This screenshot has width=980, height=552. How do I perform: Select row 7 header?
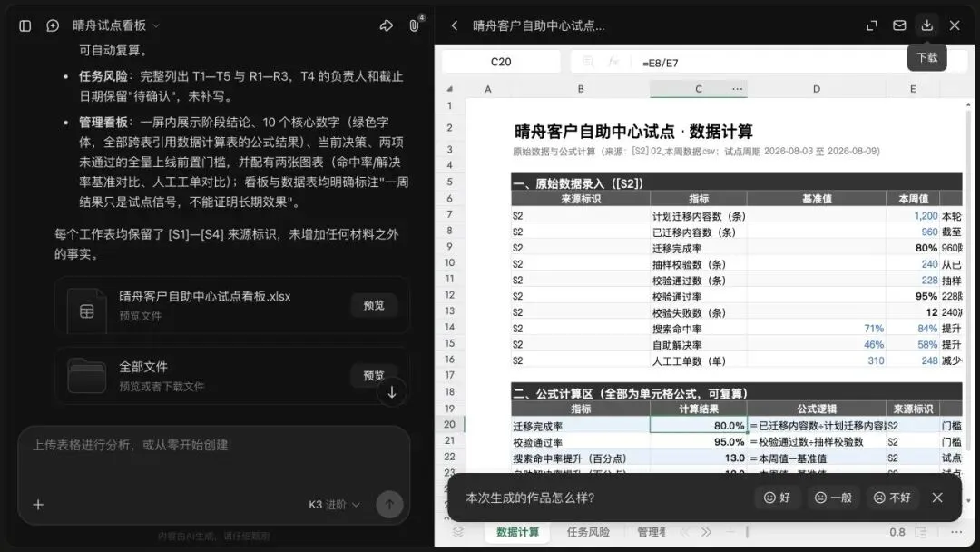(449, 214)
